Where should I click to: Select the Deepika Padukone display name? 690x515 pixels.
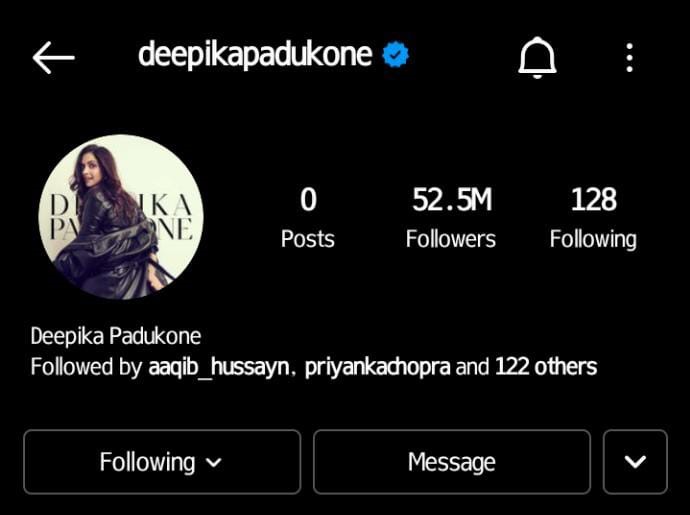(x=116, y=336)
